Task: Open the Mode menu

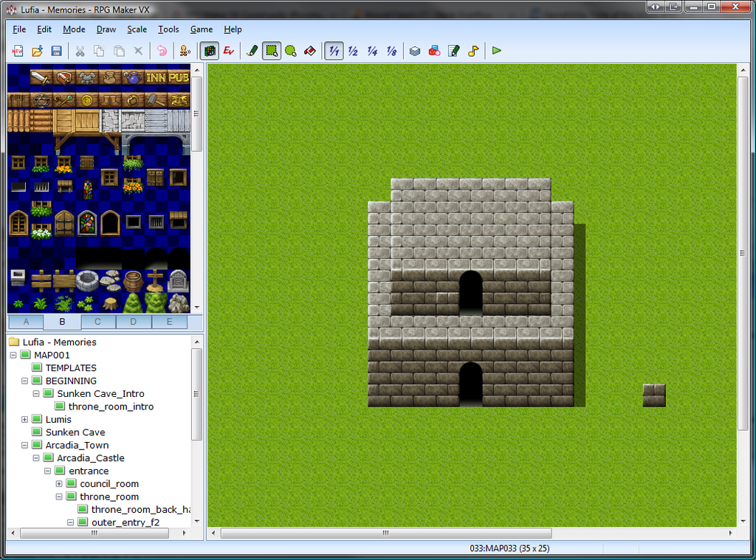Action: pos(74,30)
